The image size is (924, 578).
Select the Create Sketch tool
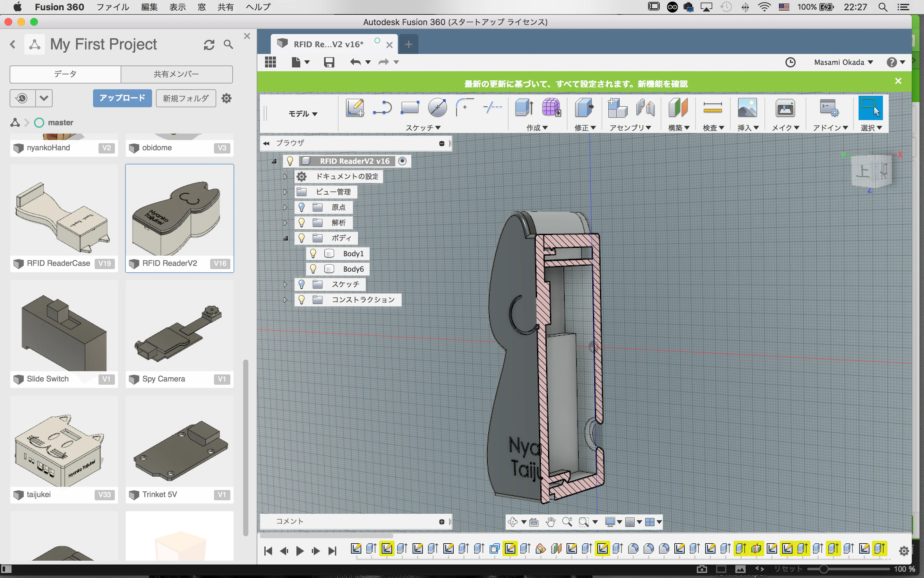355,108
